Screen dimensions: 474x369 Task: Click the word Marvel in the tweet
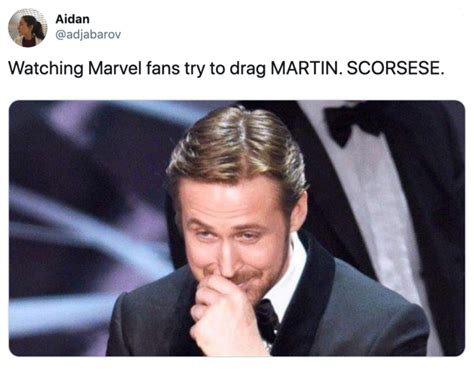(x=115, y=68)
